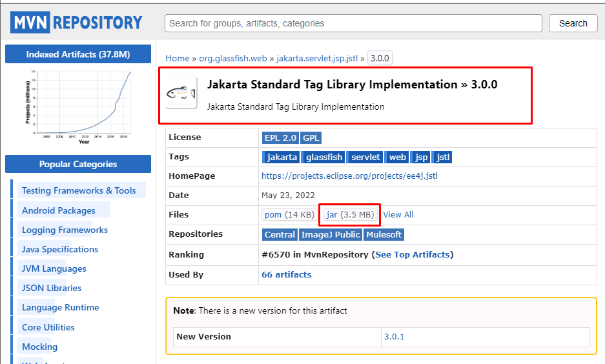Select the web tag
605x364 pixels.
pos(396,157)
